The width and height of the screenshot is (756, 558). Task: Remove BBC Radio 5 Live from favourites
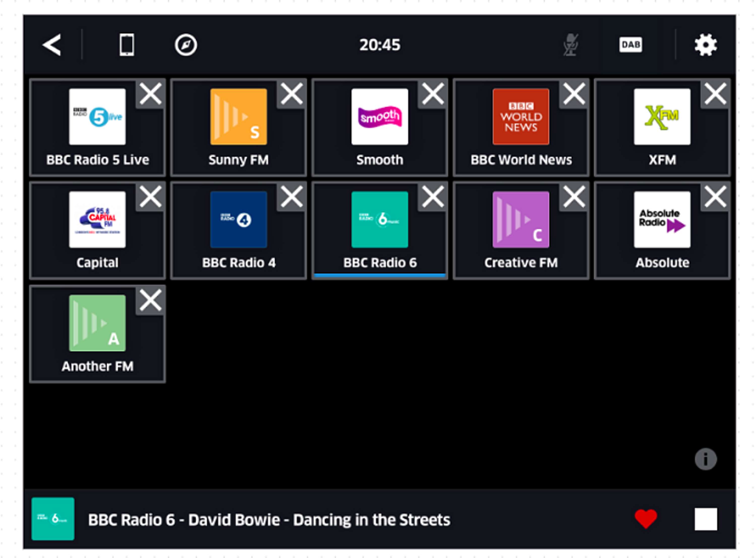click(x=151, y=94)
